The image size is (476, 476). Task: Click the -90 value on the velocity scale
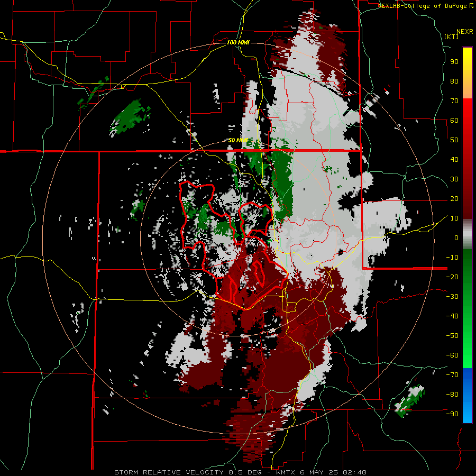click(x=452, y=414)
